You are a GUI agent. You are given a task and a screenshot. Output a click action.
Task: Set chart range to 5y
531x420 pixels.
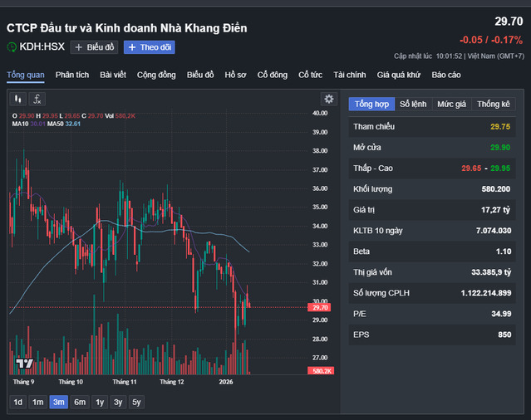(x=136, y=402)
